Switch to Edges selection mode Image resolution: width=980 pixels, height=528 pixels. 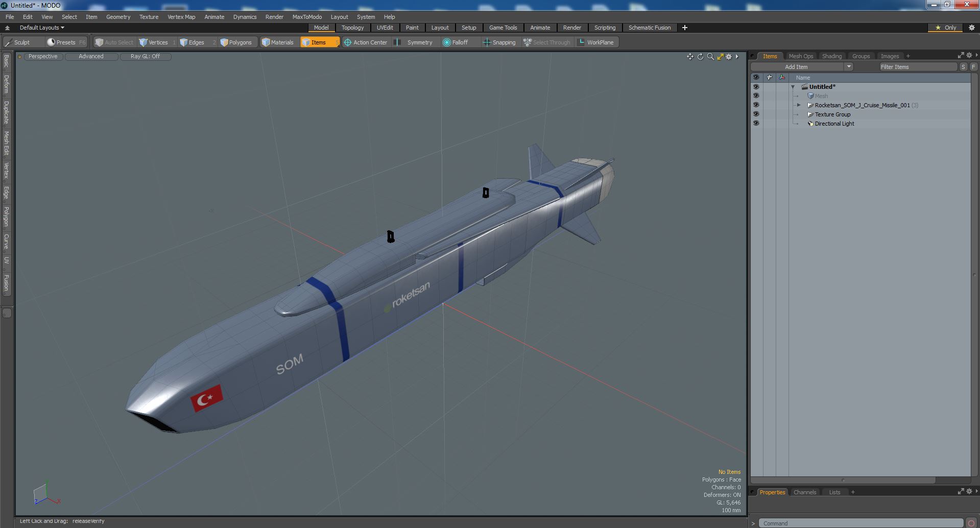click(197, 42)
